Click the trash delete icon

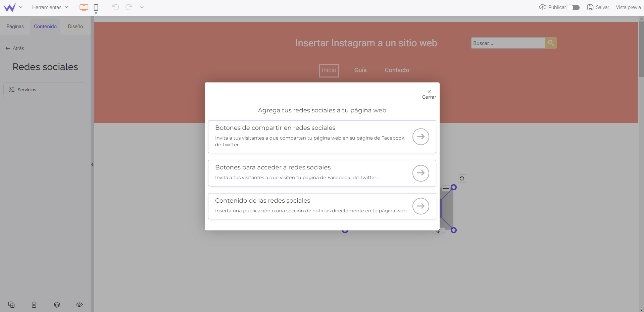34,305
